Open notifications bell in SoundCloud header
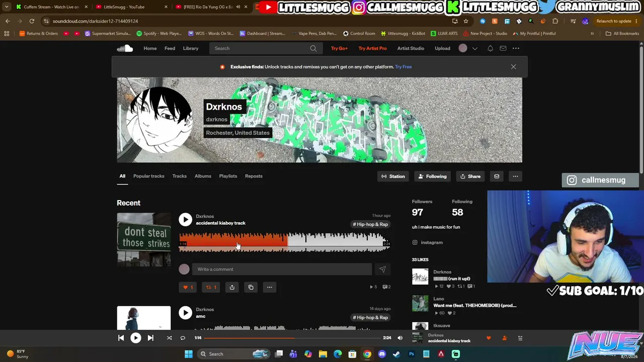The height and width of the screenshot is (362, 644). [x=490, y=48]
